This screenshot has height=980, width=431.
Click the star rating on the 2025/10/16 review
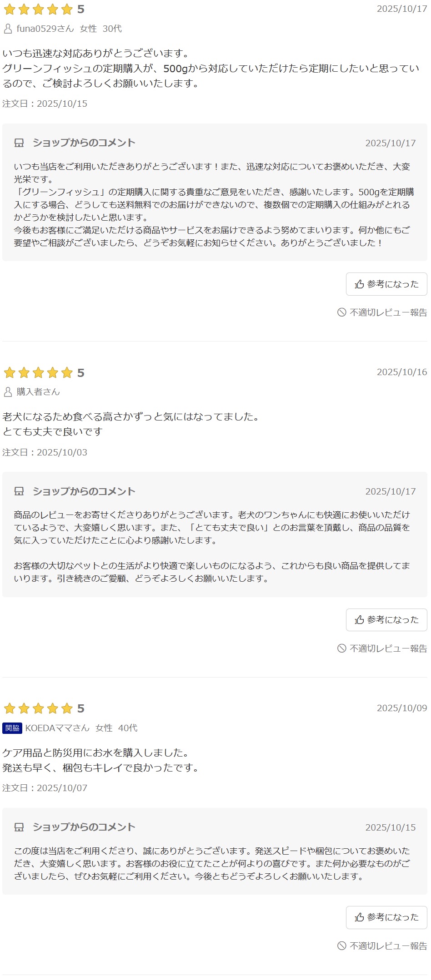pyautogui.click(x=38, y=373)
